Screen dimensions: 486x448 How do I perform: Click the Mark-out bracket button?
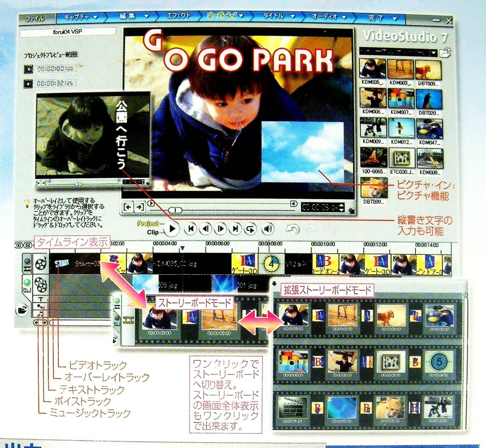pyautogui.click(x=140, y=207)
